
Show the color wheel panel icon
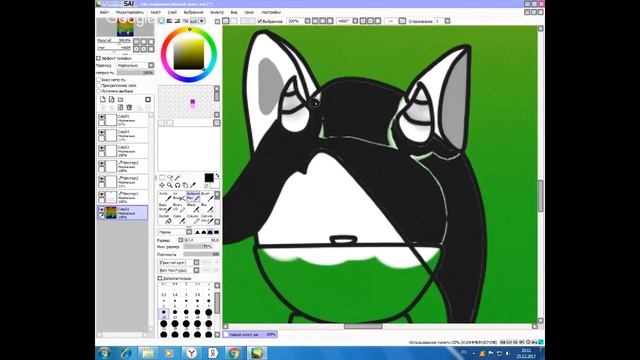coord(162,21)
